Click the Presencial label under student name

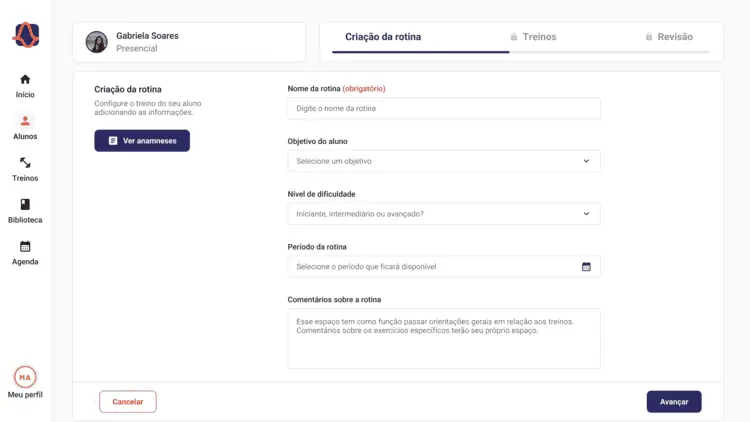click(x=137, y=48)
